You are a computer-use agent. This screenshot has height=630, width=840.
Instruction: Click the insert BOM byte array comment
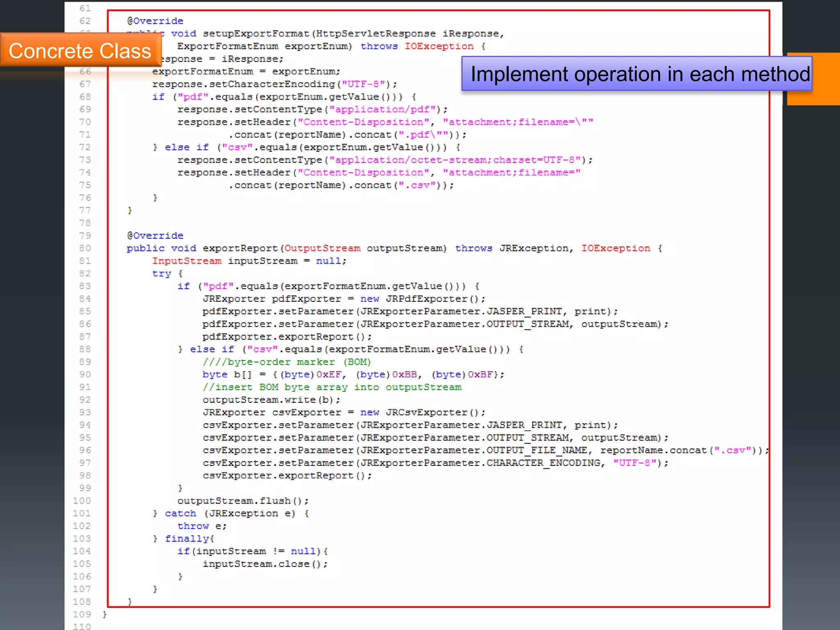coord(332,387)
